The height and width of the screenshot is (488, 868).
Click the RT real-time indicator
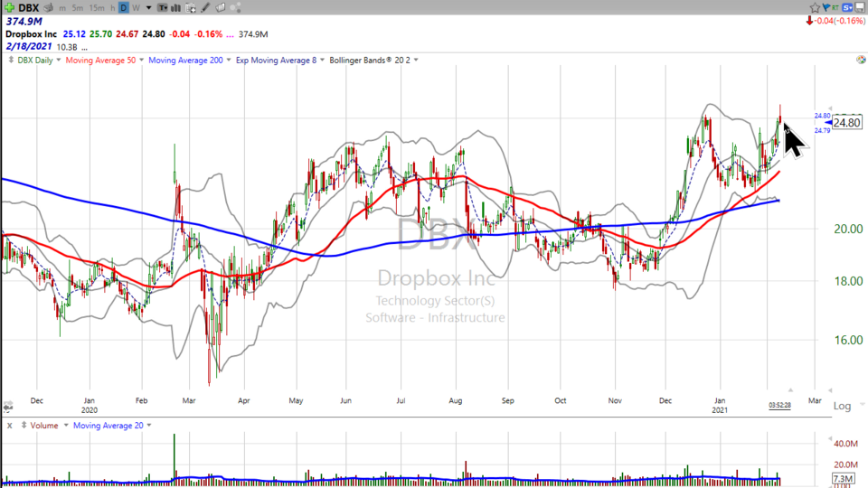[835, 7]
